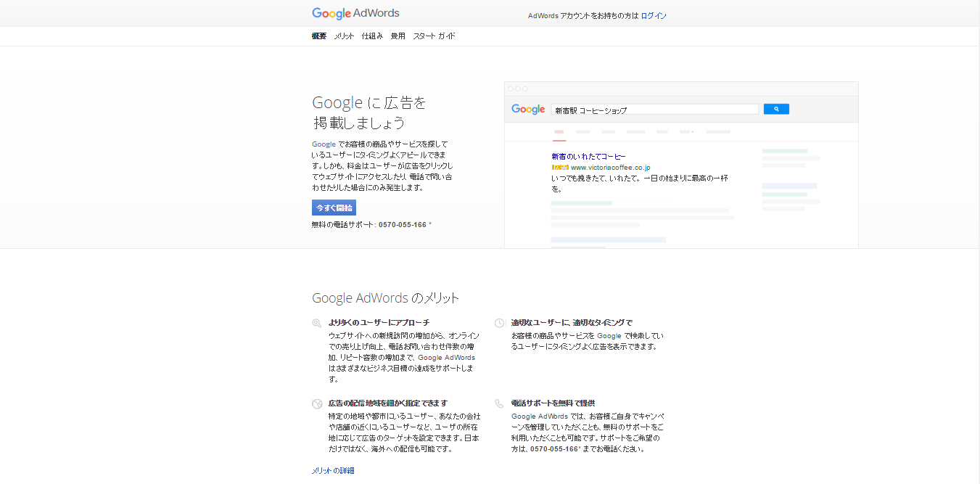Click the より多くのユーザーにアプローチ heading

[379, 322]
